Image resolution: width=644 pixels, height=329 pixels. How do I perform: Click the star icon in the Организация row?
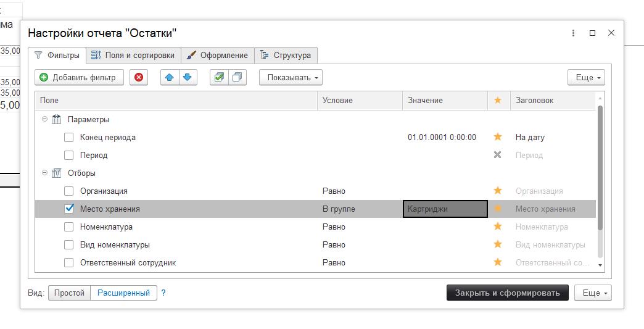pyautogui.click(x=498, y=191)
